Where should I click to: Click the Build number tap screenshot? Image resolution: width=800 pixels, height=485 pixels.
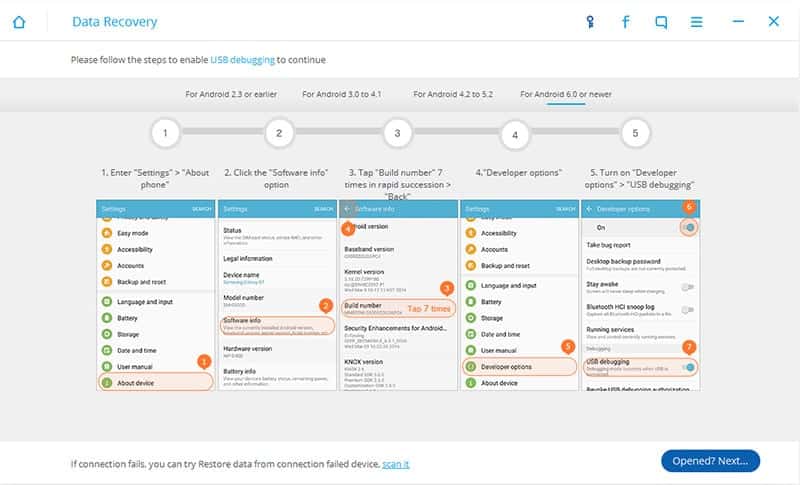[398, 295]
